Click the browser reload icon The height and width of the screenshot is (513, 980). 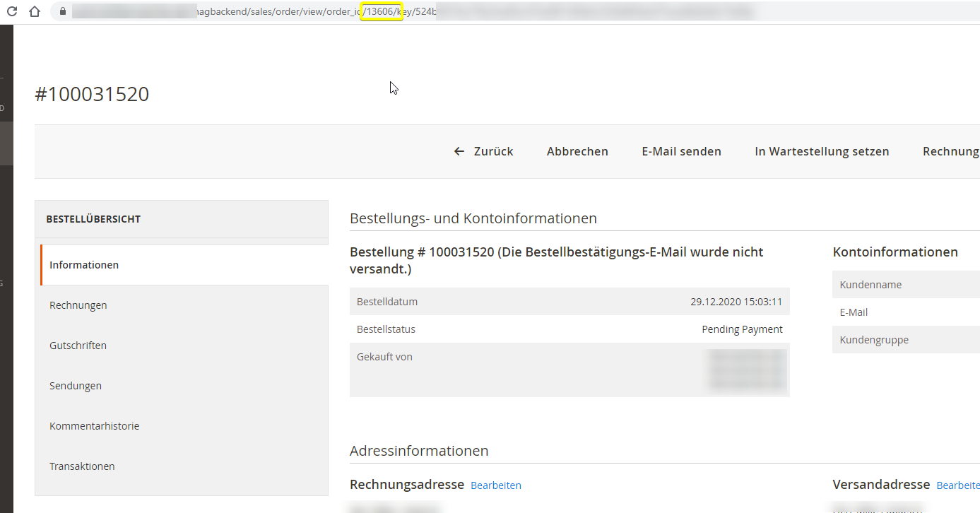pyautogui.click(x=12, y=11)
